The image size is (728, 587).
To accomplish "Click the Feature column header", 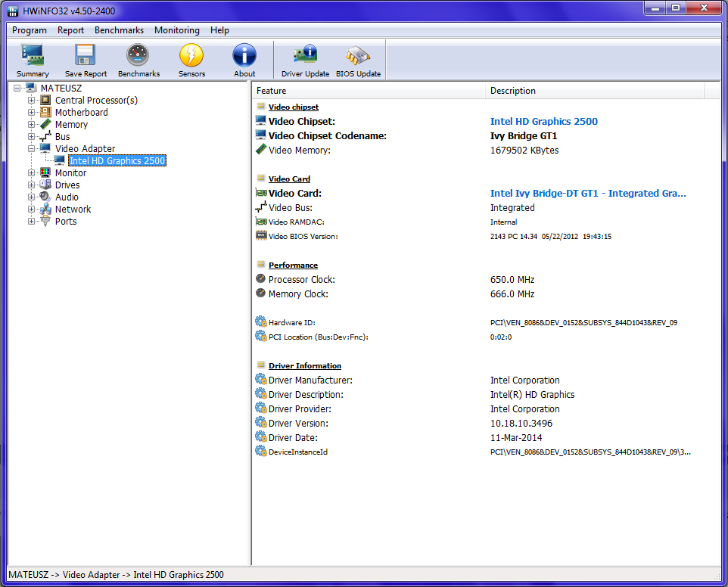I will 369,91.
